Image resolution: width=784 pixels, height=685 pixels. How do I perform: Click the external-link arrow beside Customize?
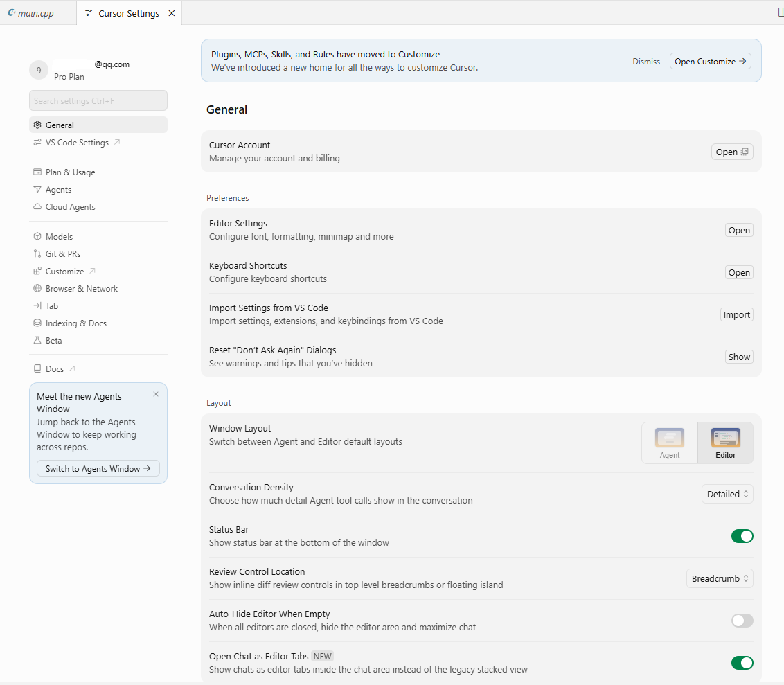92,271
